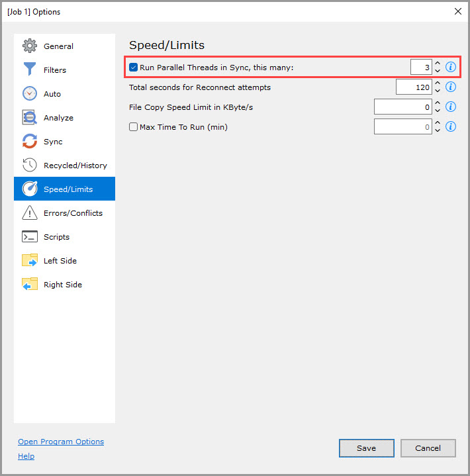Viewport: 470px width, 476px height.
Task: Click the Save button
Action: click(366, 448)
